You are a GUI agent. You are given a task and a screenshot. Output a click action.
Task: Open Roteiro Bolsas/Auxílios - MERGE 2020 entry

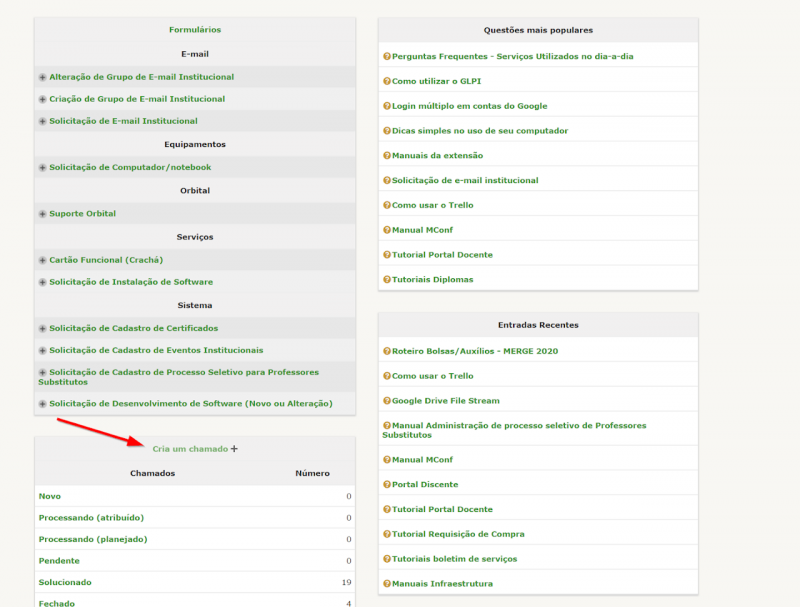[475, 351]
